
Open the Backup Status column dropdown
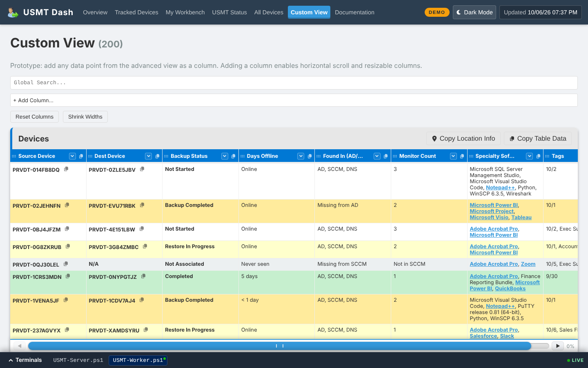[225, 156]
